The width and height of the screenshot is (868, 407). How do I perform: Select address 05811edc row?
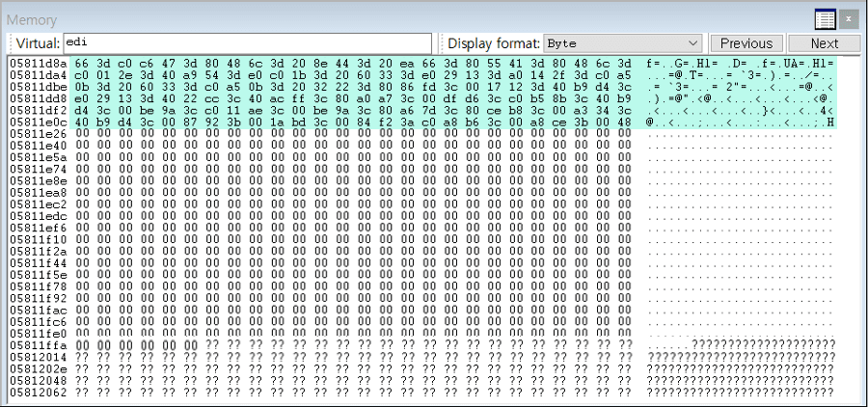422,216
